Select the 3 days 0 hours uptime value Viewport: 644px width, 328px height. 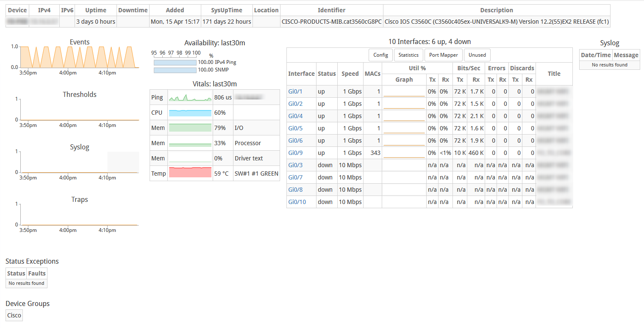click(x=96, y=22)
